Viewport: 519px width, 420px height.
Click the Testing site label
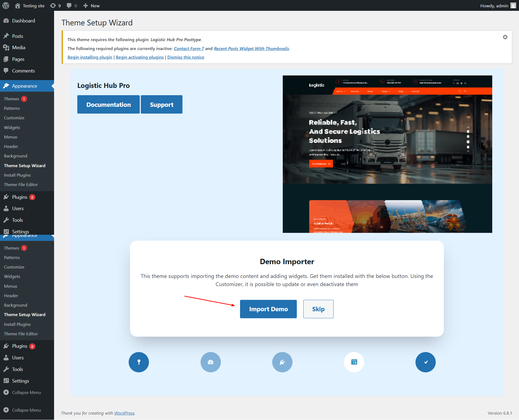34,6
